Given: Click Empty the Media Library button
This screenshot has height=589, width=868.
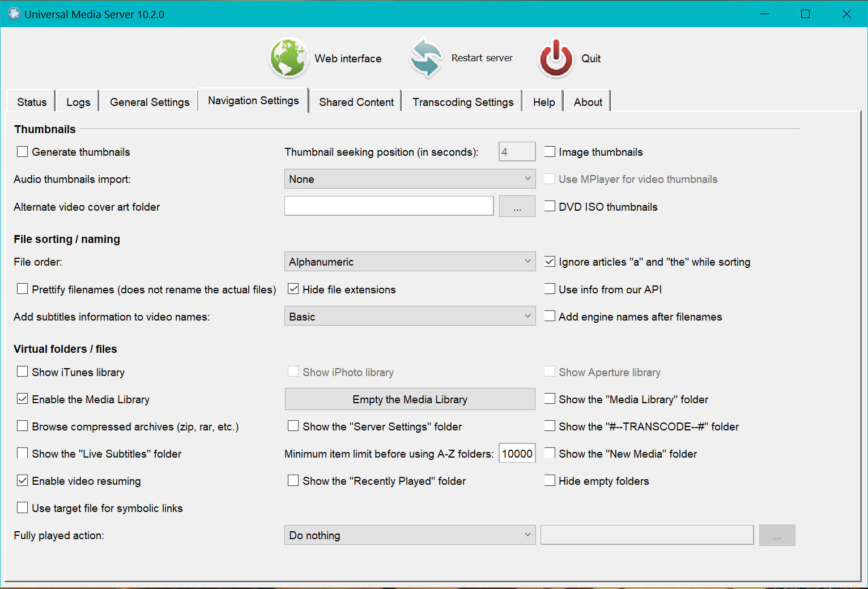Looking at the screenshot, I should (410, 399).
